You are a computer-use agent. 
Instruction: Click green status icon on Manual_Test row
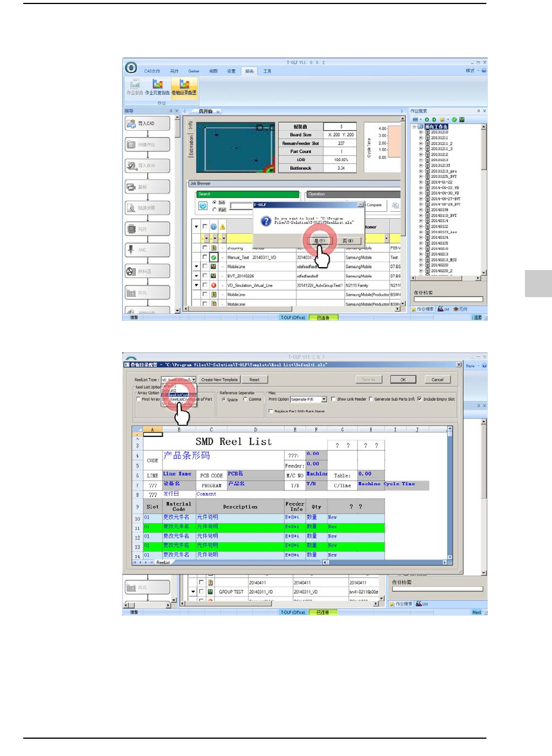[214, 257]
